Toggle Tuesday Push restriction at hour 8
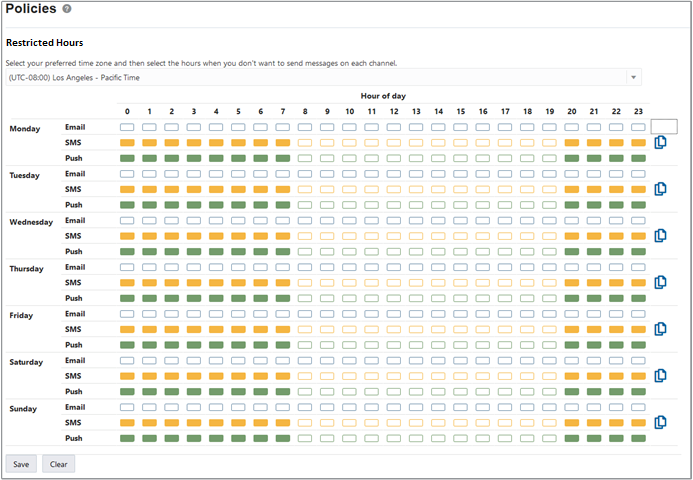Screen dimensions: 693x480 tap(305, 205)
